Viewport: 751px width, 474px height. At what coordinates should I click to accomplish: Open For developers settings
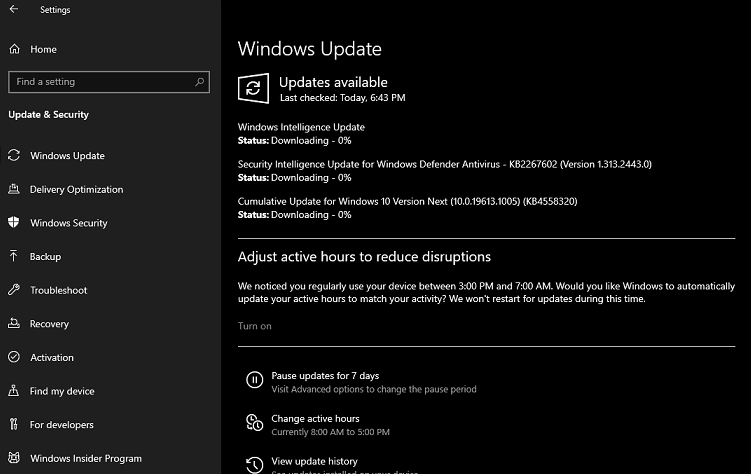[x=61, y=425]
